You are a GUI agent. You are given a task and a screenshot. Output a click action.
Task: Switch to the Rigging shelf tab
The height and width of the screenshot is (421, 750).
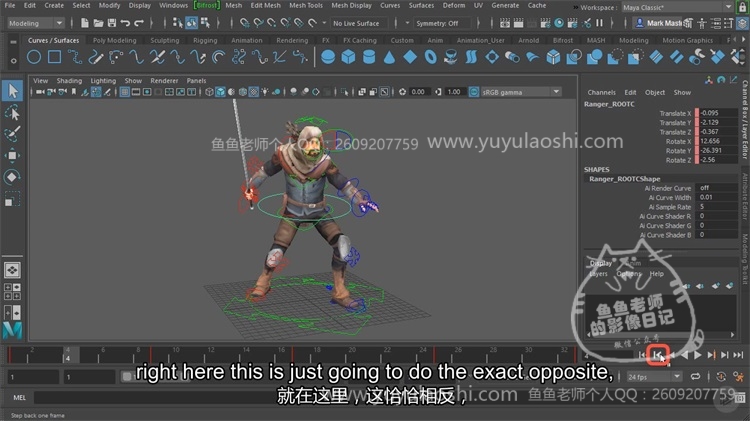(205, 40)
